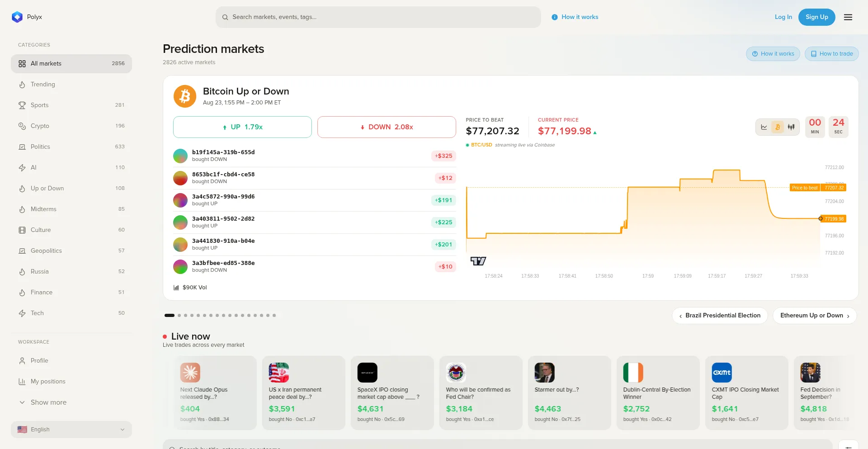The height and width of the screenshot is (449, 868).
Task: Open US x Iran peace deal market card
Action: pos(304,392)
